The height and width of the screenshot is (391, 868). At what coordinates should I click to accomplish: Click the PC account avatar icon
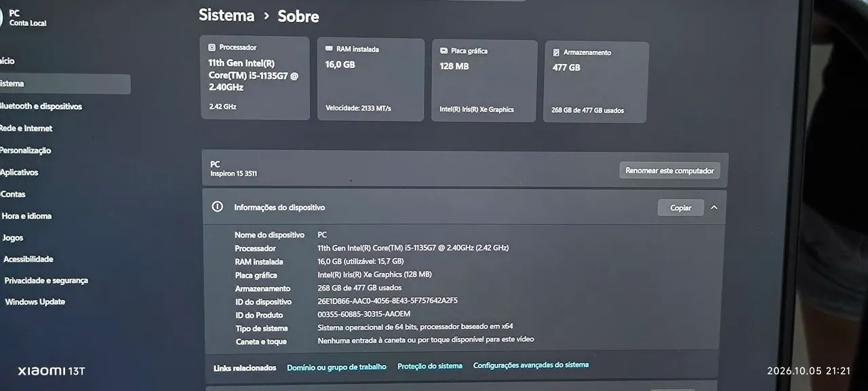2,17
